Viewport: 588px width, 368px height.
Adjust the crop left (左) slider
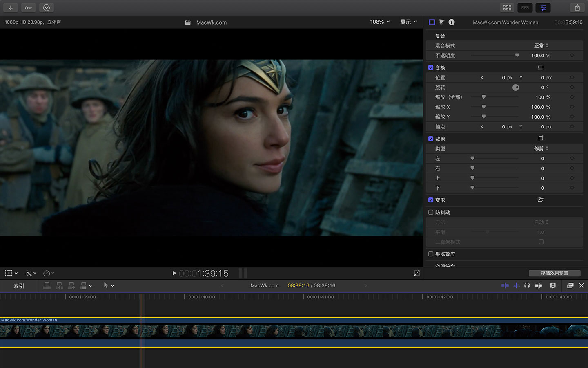pyautogui.click(x=495, y=159)
